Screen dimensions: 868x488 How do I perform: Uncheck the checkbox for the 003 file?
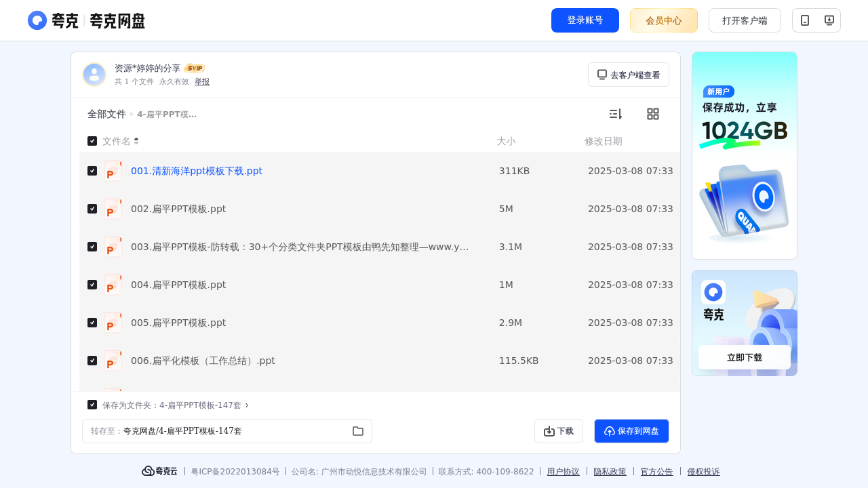pos(92,247)
